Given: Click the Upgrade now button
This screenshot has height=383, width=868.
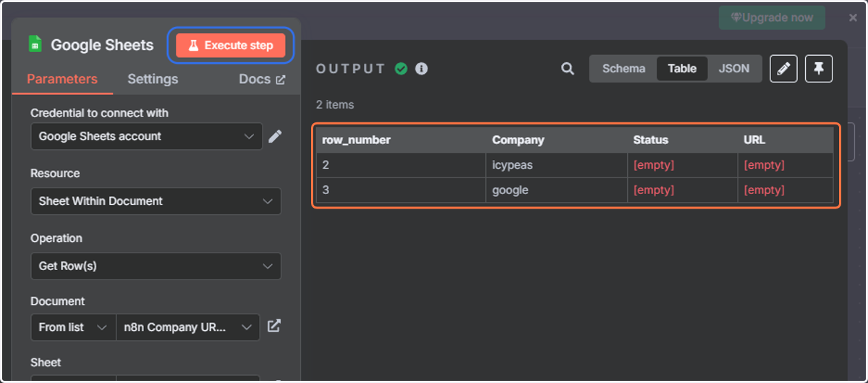Looking at the screenshot, I should tap(772, 17).
